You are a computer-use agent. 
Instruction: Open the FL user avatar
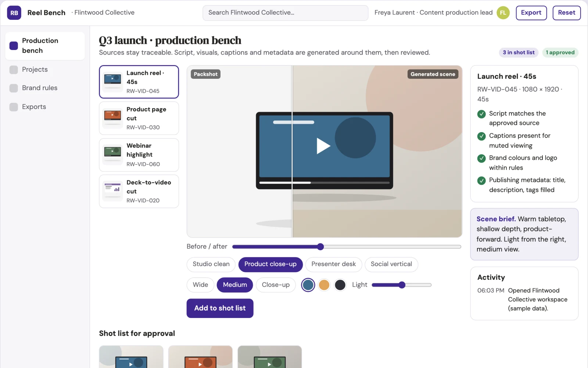(503, 13)
